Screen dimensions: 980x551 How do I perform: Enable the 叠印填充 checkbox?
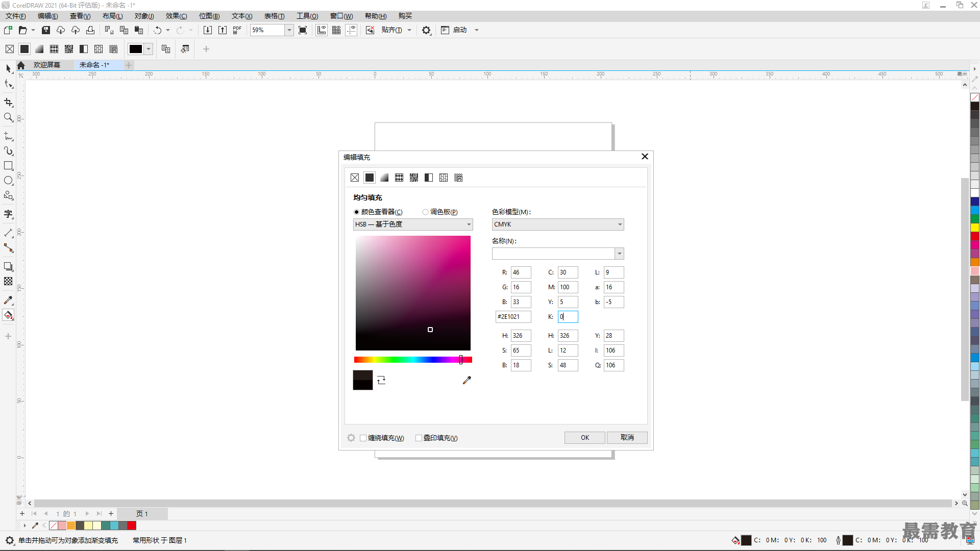[x=419, y=438]
